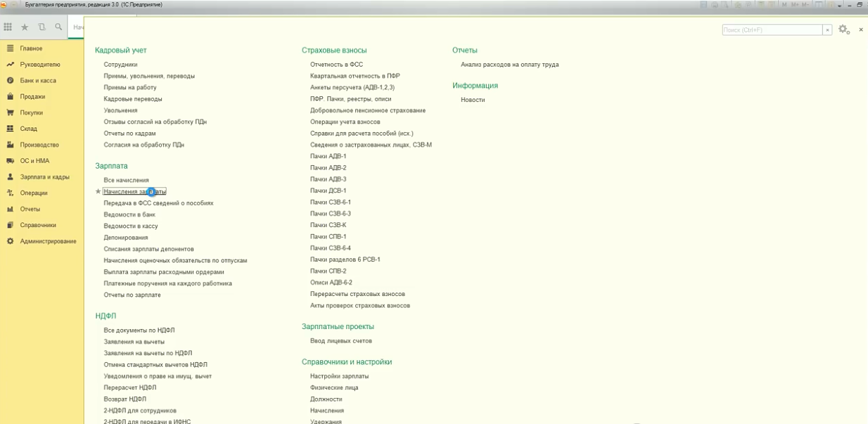
Task: Open the Продажи section
Action: (32, 97)
